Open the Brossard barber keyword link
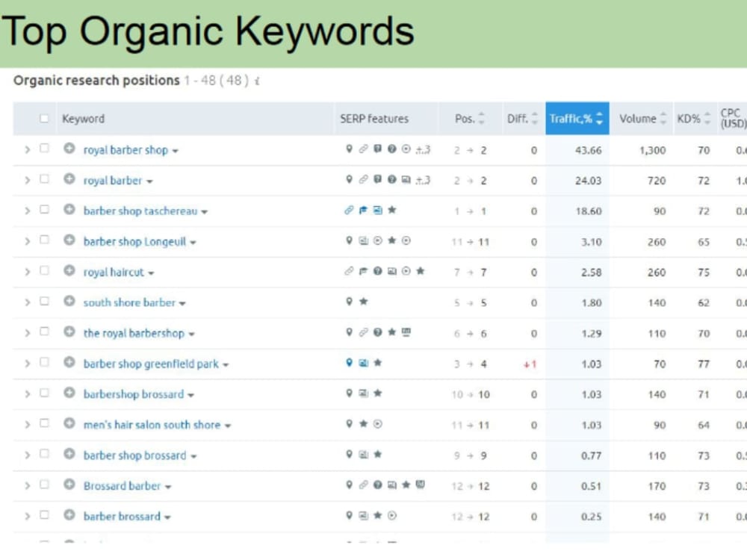This screenshot has height=560, width=747. [123, 486]
